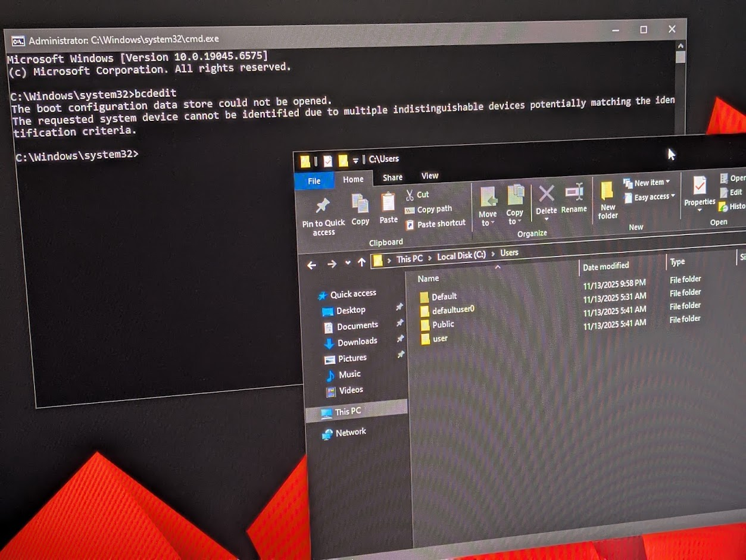The height and width of the screenshot is (560, 746).
Task: Click the cmd window scrollbar thumb
Action: point(681,57)
